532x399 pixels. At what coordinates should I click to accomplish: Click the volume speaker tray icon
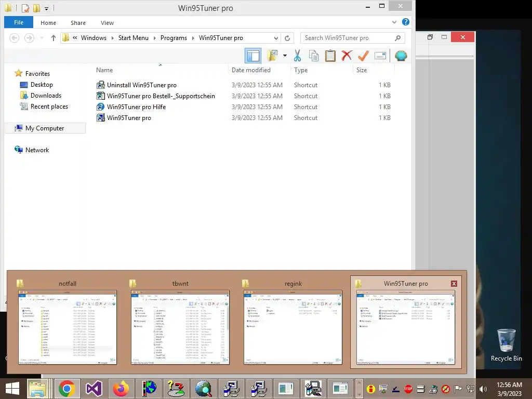coord(483,389)
